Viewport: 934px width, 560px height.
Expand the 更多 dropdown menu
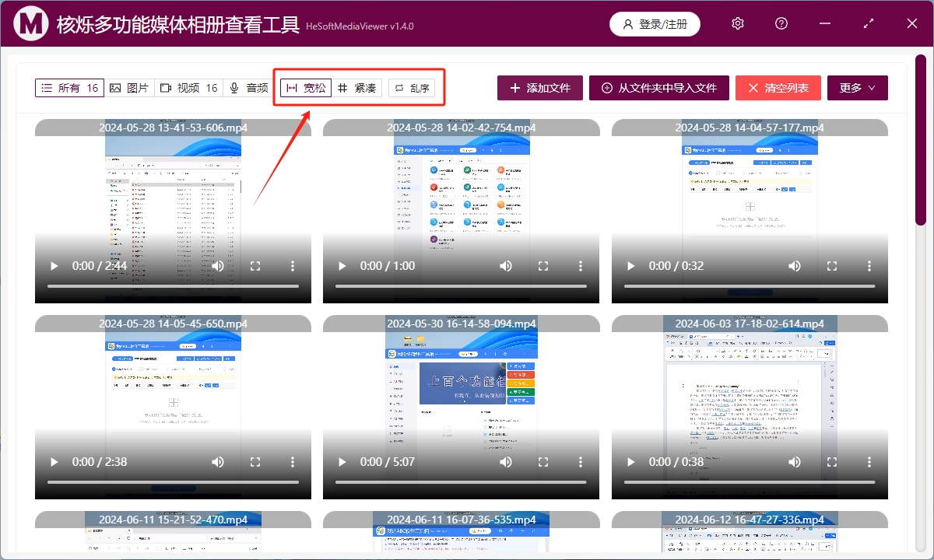(x=857, y=88)
